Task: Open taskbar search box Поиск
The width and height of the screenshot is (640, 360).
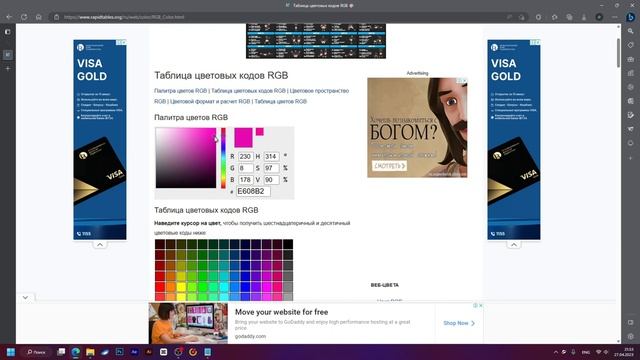Action: [x=37, y=352]
